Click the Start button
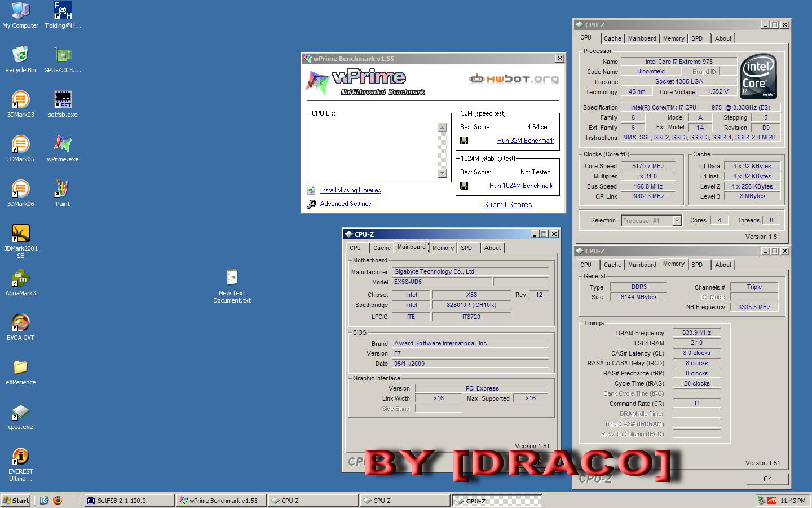812x508 pixels. [x=16, y=500]
